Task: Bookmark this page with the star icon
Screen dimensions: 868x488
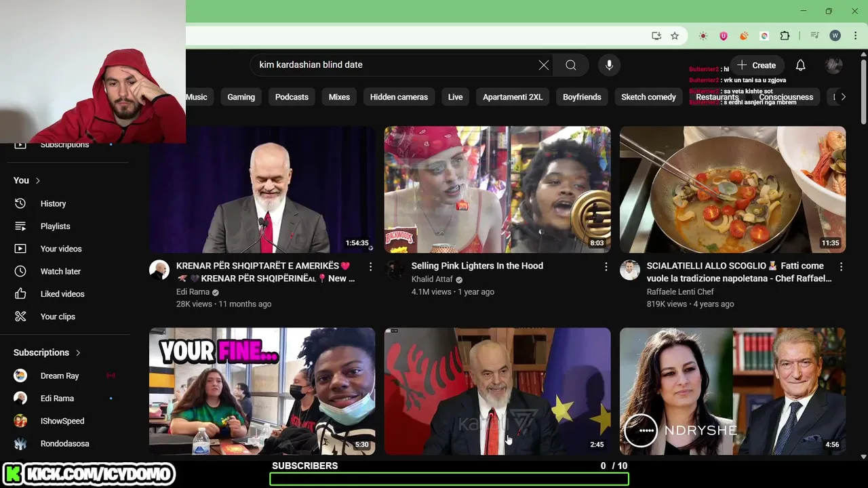Action: pos(675,36)
